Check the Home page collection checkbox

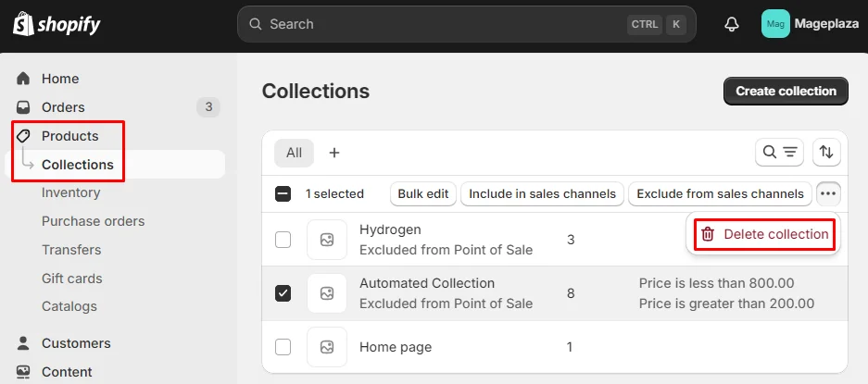coord(283,347)
